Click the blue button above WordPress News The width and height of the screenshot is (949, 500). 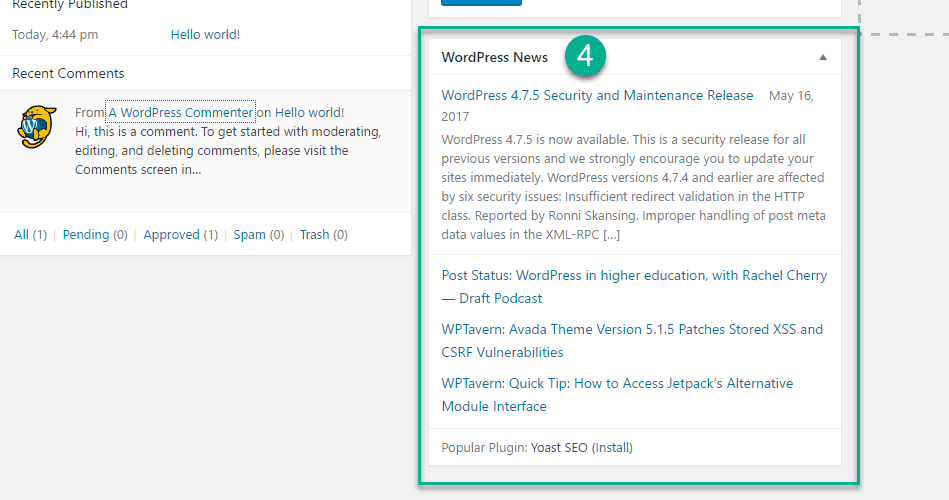481,2
